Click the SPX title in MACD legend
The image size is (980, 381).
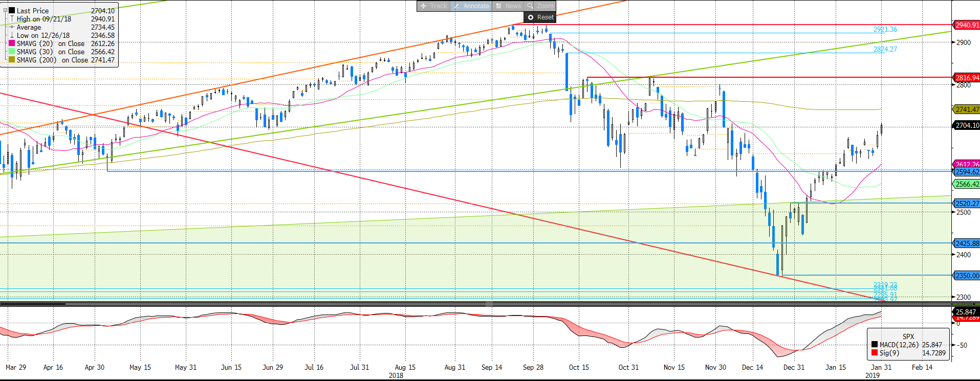tap(908, 337)
